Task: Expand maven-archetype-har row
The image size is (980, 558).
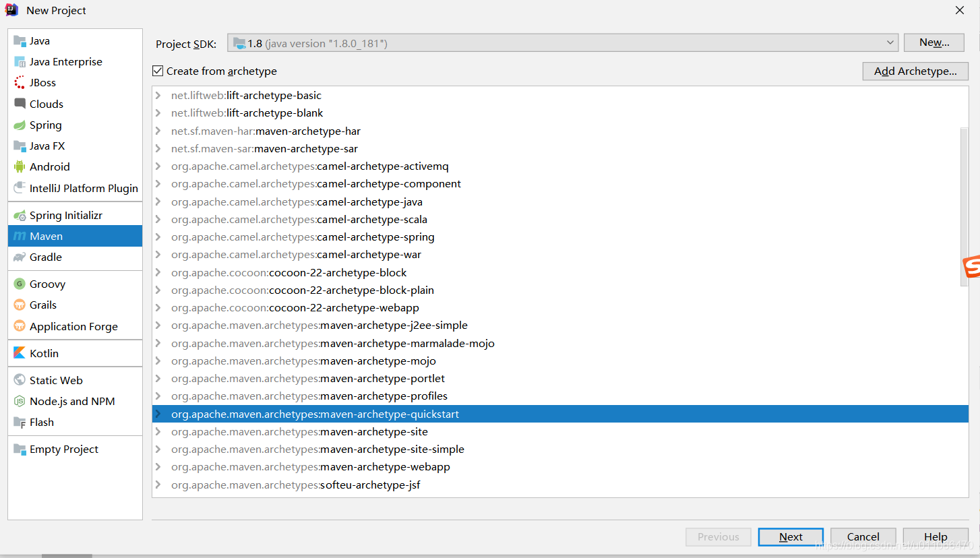Action: (x=158, y=131)
